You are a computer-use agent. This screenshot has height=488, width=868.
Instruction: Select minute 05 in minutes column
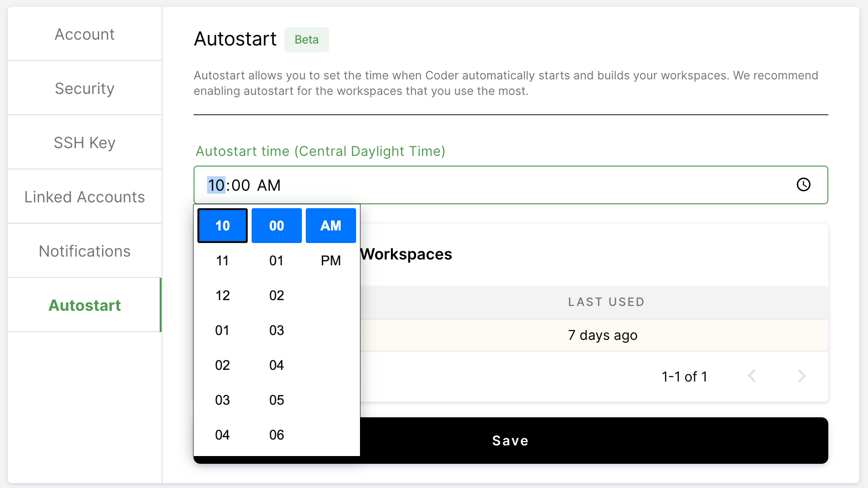[277, 400]
